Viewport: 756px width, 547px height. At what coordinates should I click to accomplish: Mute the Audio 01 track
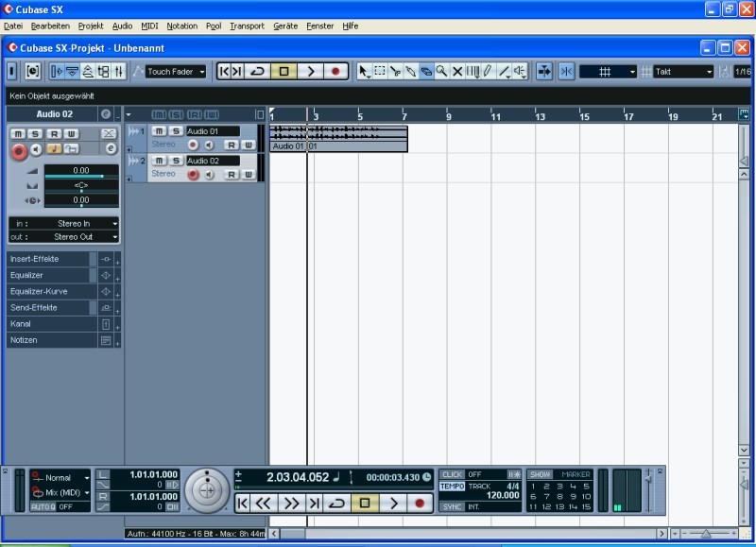click(x=159, y=131)
